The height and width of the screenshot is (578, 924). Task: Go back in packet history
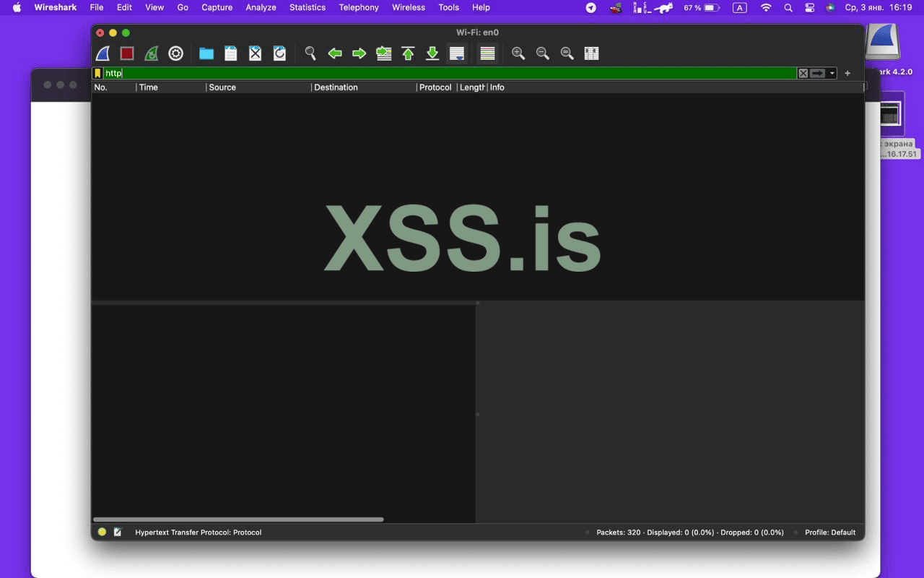tap(335, 53)
